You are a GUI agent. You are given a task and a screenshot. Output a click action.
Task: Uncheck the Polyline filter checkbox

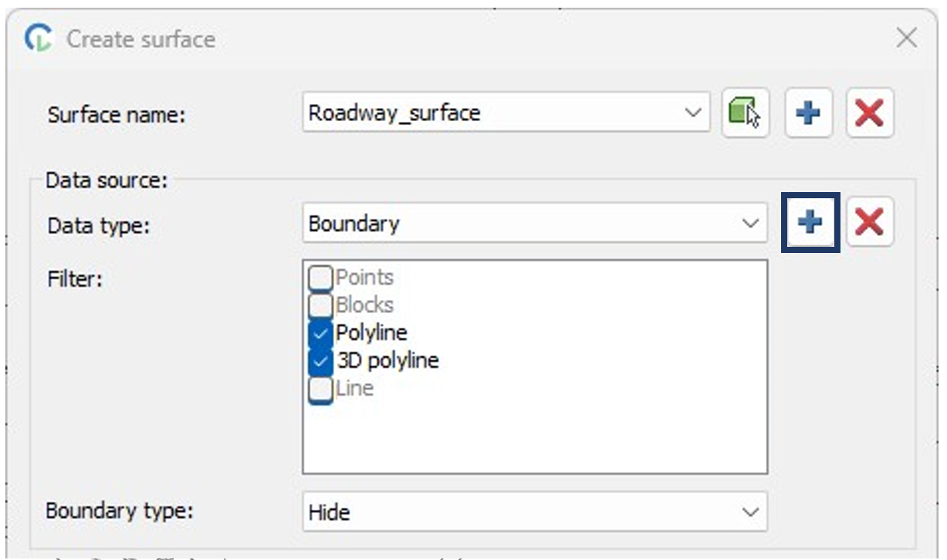tap(320, 333)
